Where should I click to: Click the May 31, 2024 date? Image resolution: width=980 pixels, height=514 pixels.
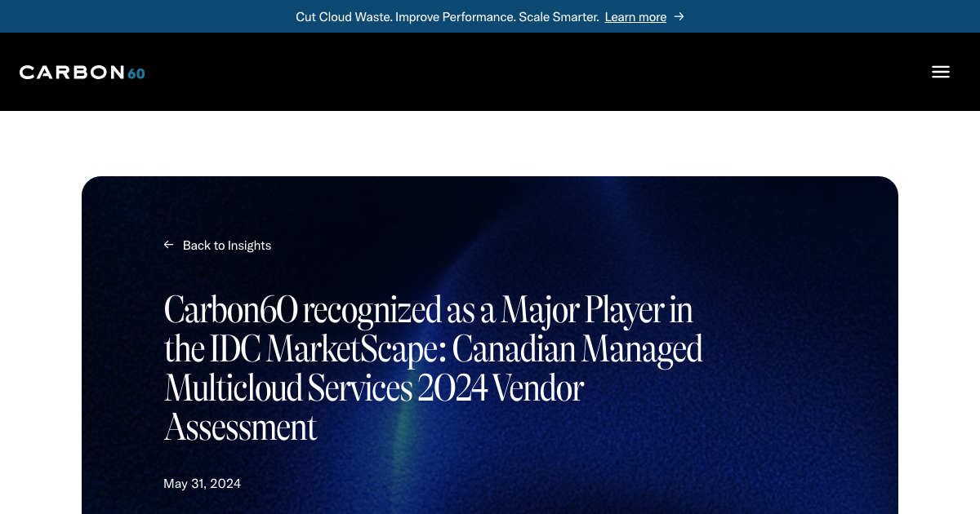pyautogui.click(x=203, y=483)
